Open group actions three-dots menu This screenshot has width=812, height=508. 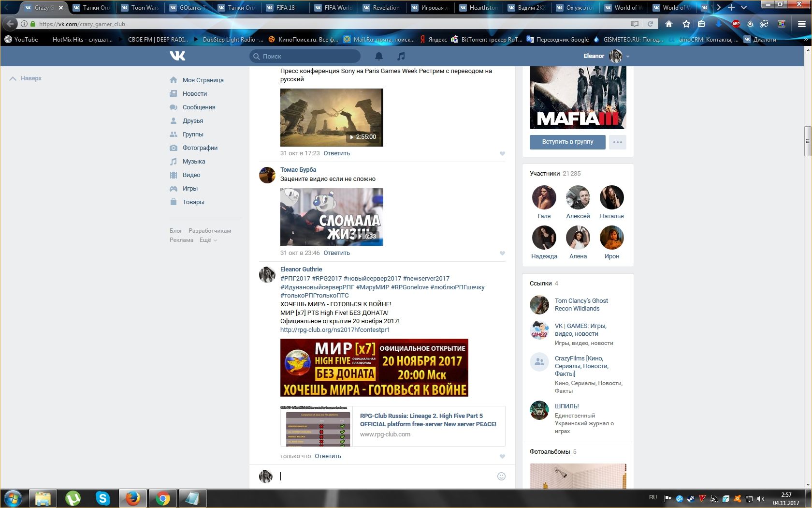[x=617, y=142]
